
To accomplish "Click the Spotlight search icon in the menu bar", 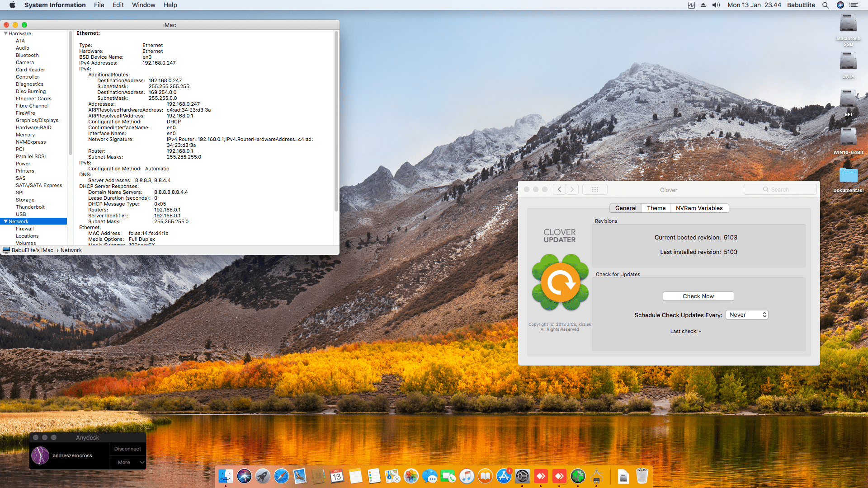I will pyautogui.click(x=826, y=5).
